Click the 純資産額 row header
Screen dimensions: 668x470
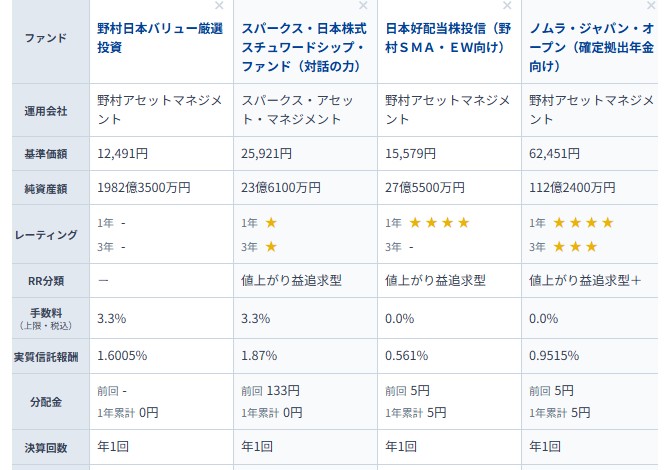[x=44, y=189]
